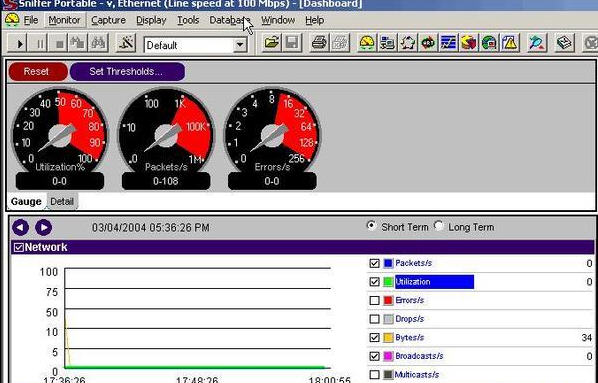Check the Multicasts/s checkbox
Image resolution: width=598 pixels, height=383 pixels.
click(375, 375)
